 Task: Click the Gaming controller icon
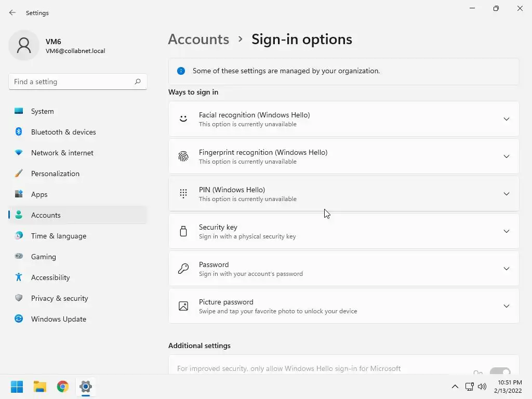tap(19, 257)
